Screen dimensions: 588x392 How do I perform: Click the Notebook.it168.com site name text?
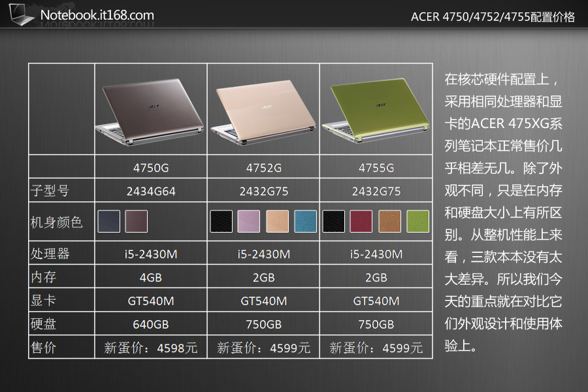click(x=97, y=14)
